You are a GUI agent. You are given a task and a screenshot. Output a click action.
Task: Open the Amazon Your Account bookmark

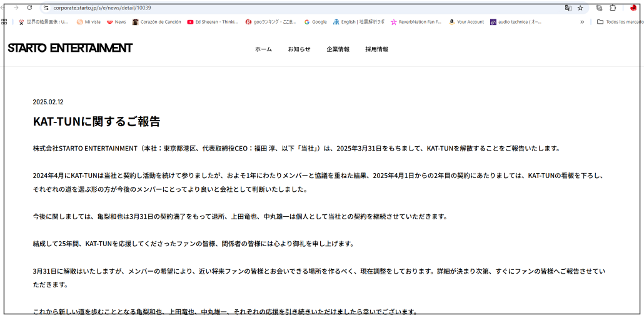point(466,22)
